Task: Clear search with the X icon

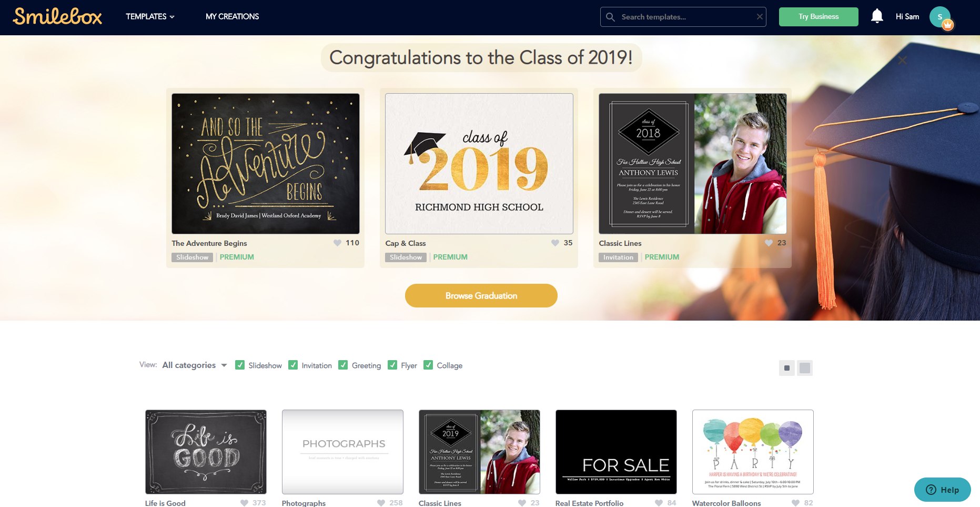Action: [760, 17]
